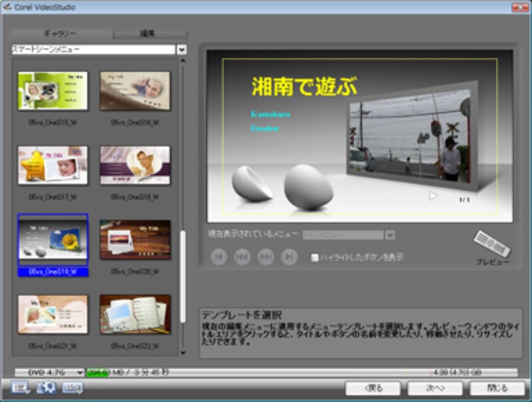This screenshot has width=532, height=402.
Task: Open the currently displayed menu dropdown
Action: (x=390, y=235)
